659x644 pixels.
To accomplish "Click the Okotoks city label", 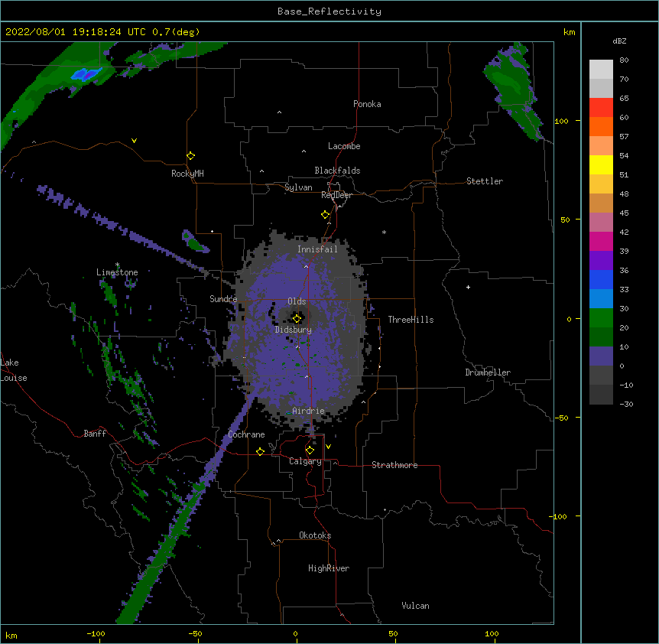I will [x=315, y=535].
